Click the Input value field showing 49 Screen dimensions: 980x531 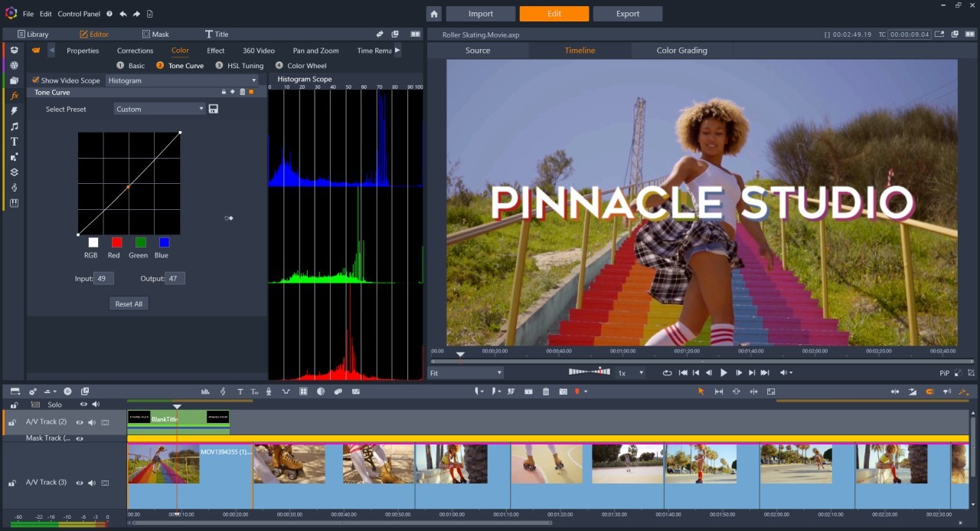pyautogui.click(x=102, y=278)
